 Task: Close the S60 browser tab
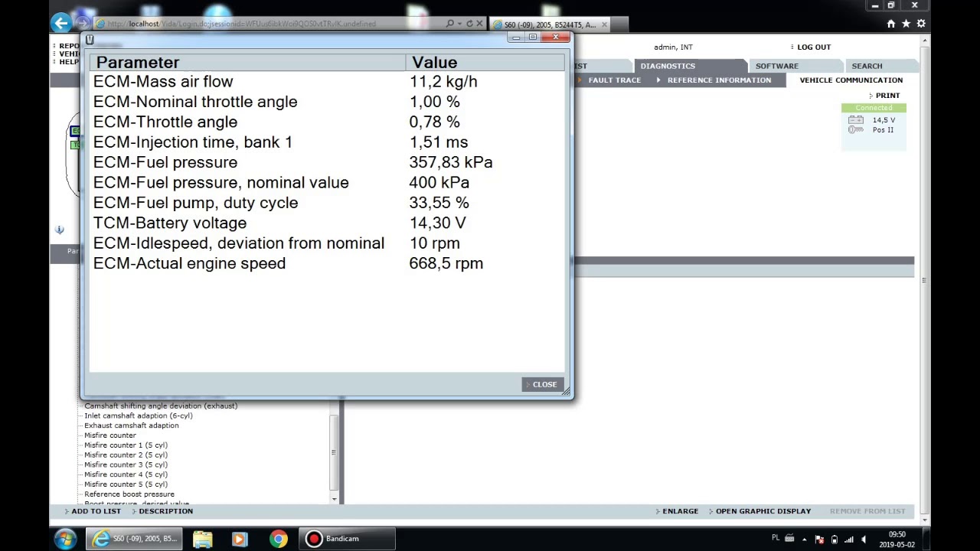pos(604,24)
